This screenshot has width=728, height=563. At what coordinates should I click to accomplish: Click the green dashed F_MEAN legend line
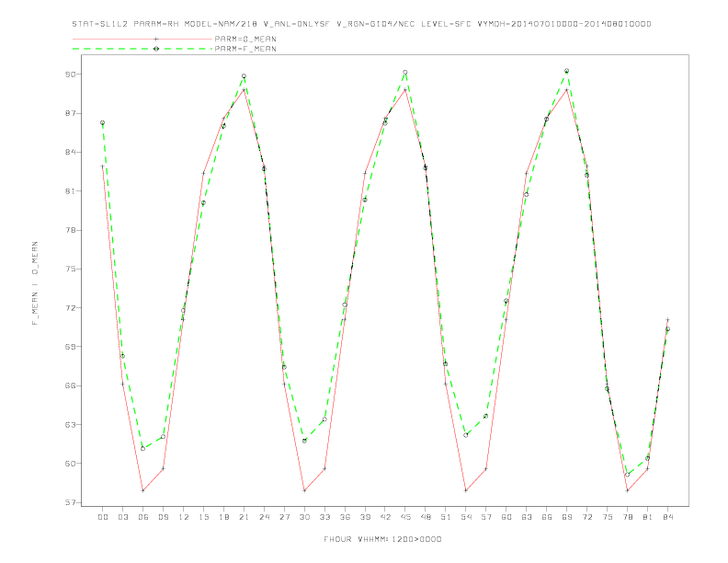pos(142,49)
